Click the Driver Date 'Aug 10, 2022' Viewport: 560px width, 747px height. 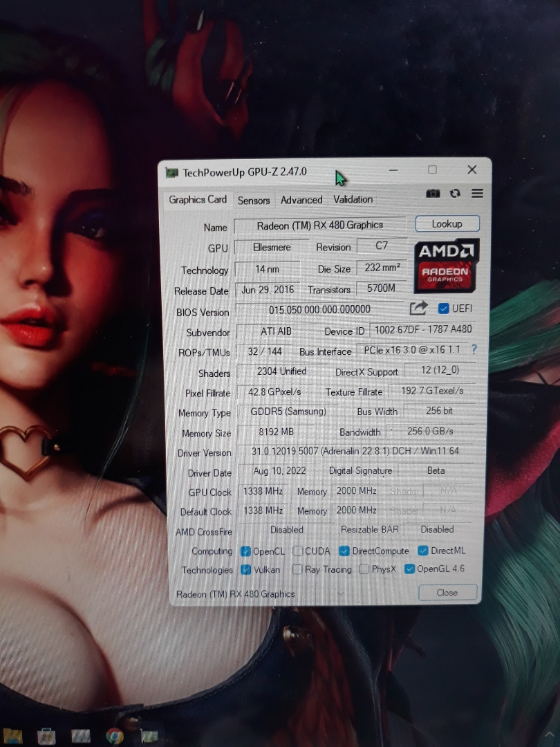pyautogui.click(x=279, y=471)
